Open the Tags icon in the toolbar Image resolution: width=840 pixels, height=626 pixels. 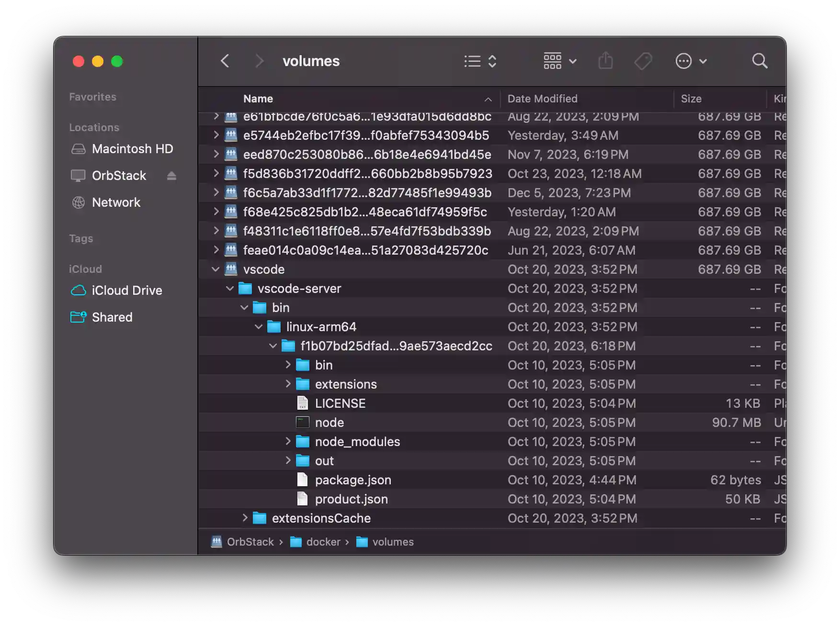(643, 61)
